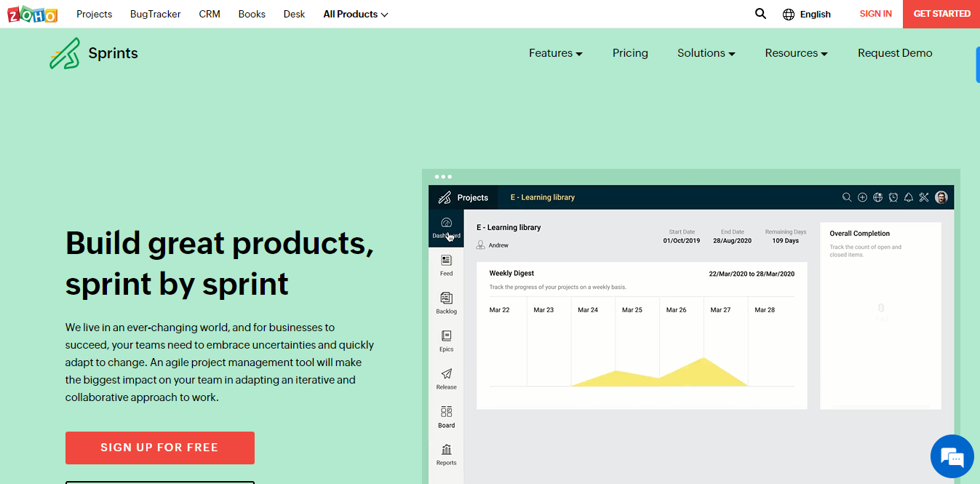This screenshot has height=484, width=980.
Task: Click the 'Build great products' headline
Action: pyautogui.click(x=220, y=263)
